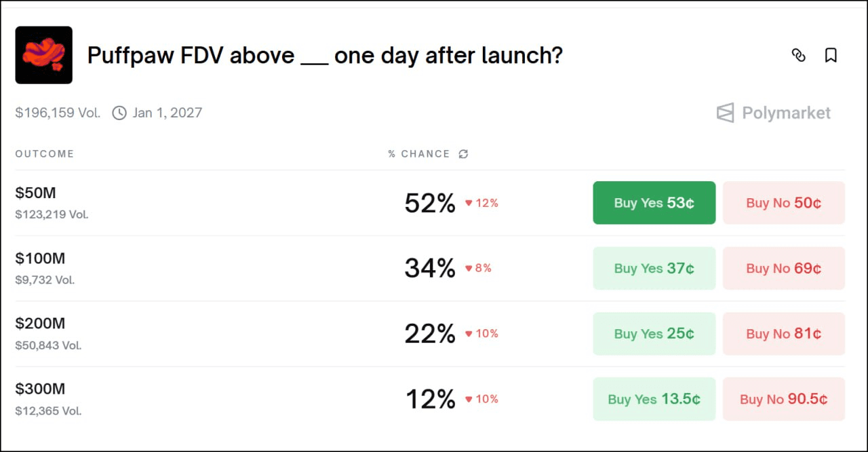This screenshot has height=452, width=868.
Task: Select the $50M outcome row label
Action: [x=35, y=193]
